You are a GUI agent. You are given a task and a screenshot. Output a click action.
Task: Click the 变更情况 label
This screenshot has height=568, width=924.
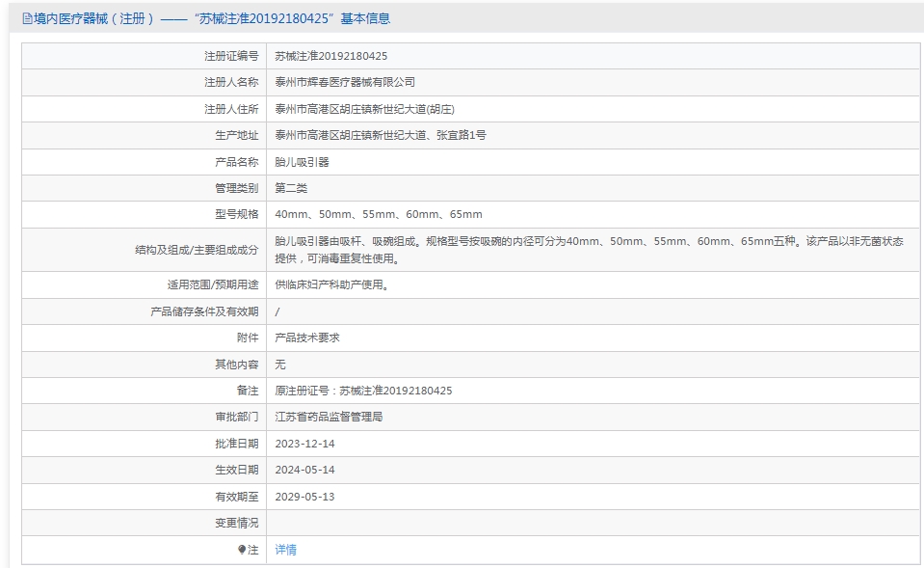pos(237,524)
